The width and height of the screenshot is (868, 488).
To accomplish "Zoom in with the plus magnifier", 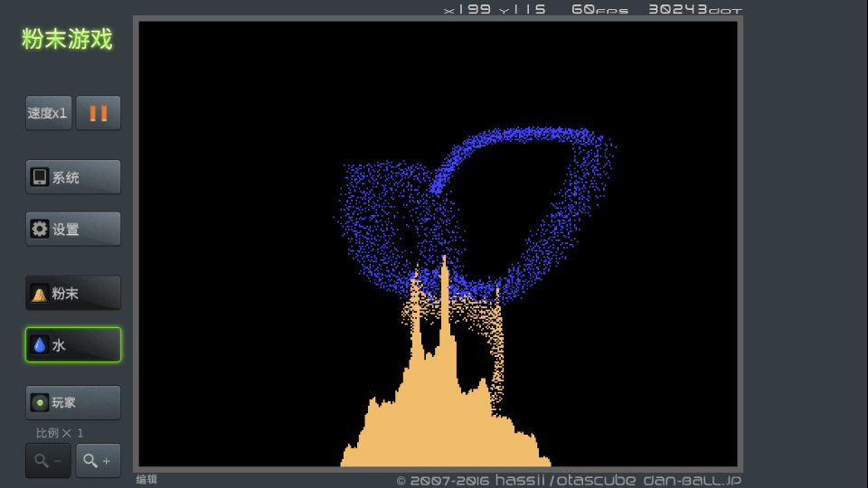I will (98, 461).
